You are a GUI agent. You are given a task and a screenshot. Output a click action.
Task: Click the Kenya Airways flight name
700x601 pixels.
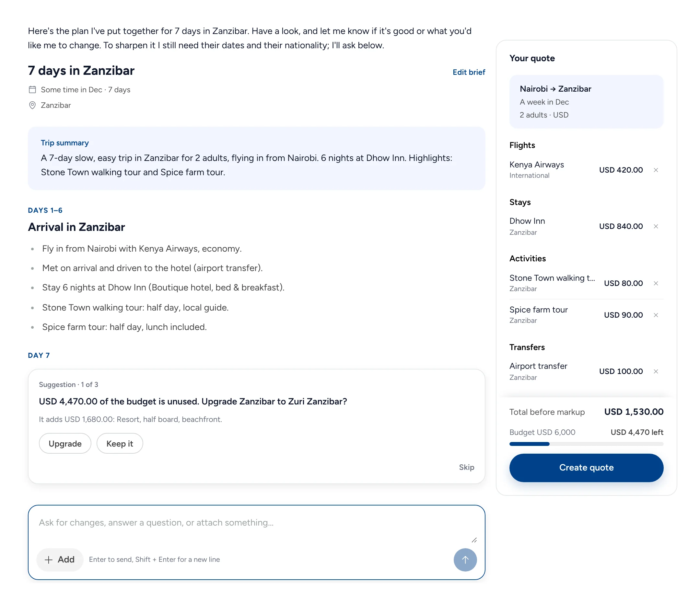coord(536,164)
